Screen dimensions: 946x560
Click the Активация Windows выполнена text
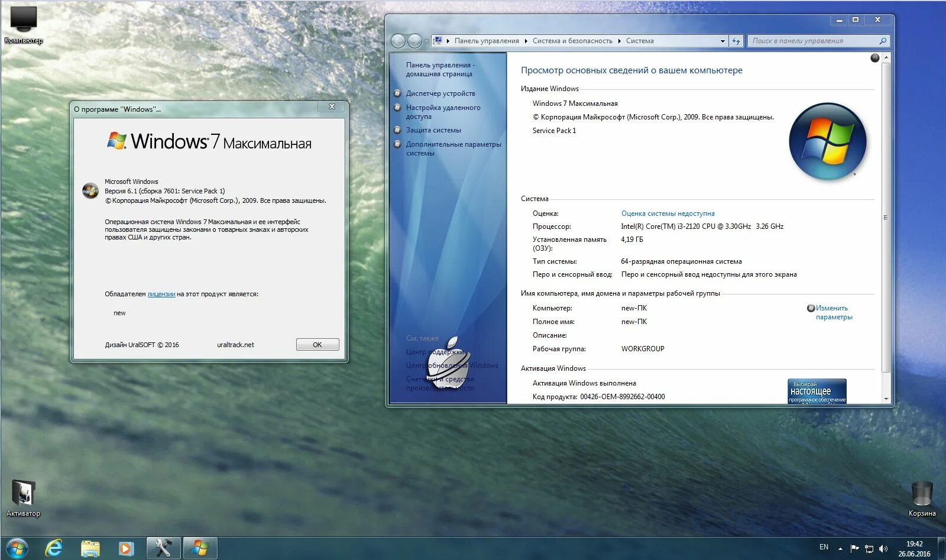(584, 383)
